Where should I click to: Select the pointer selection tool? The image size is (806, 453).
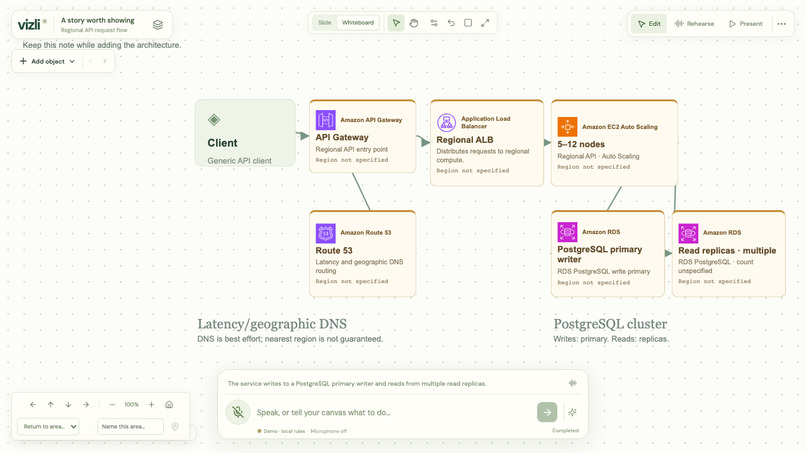(396, 23)
